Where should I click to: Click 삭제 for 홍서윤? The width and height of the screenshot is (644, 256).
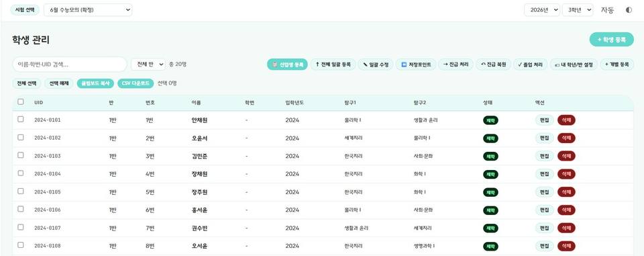[x=566, y=210]
